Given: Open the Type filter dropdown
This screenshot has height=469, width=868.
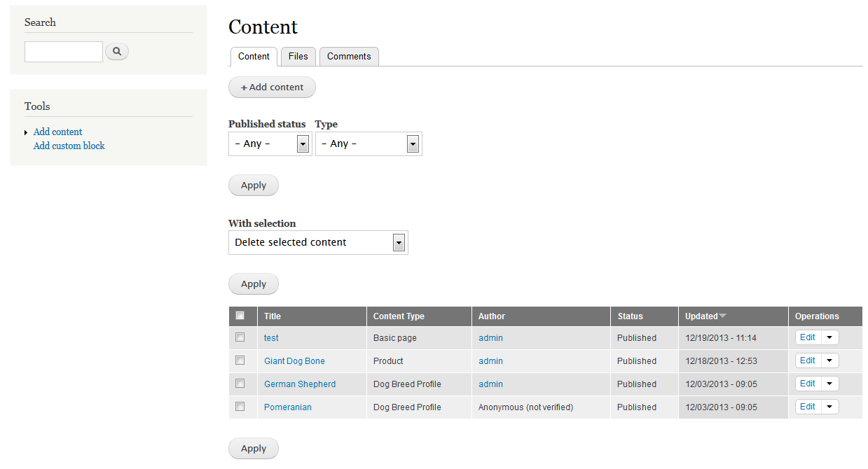Looking at the screenshot, I should (368, 143).
